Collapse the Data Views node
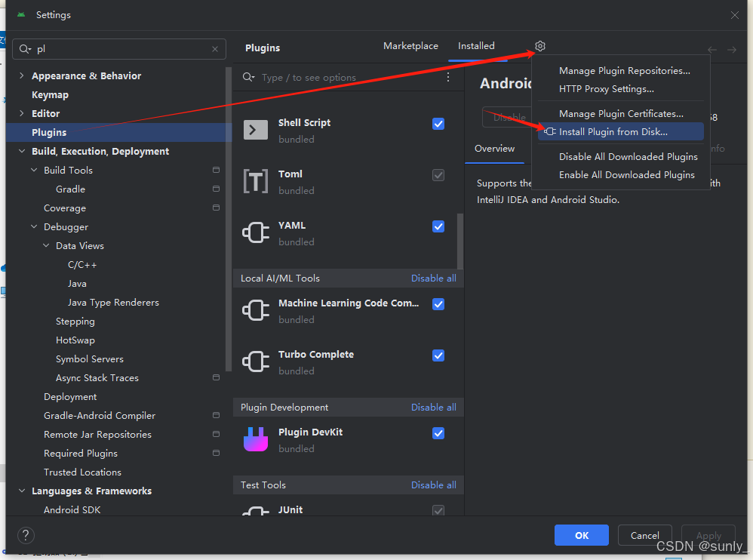This screenshot has width=753, height=560. tap(46, 245)
